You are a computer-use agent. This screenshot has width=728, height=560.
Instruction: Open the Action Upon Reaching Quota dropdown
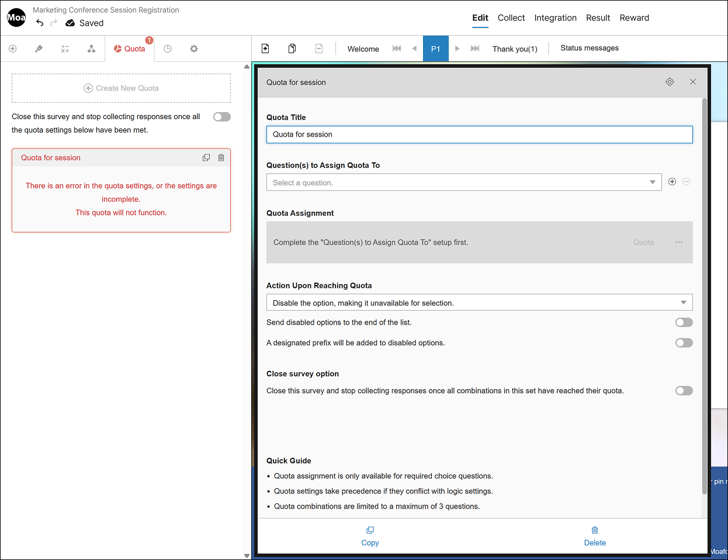pos(480,302)
